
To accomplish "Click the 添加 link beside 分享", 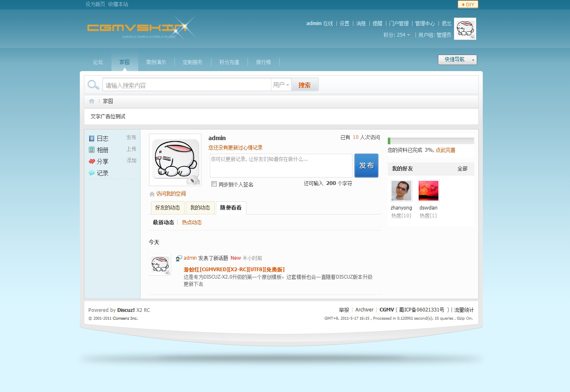I will (131, 161).
